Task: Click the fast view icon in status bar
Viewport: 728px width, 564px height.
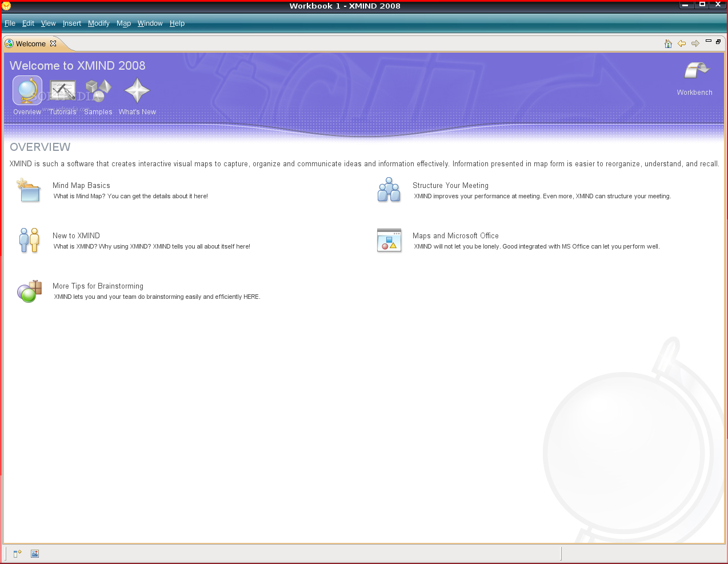Action: [17, 554]
